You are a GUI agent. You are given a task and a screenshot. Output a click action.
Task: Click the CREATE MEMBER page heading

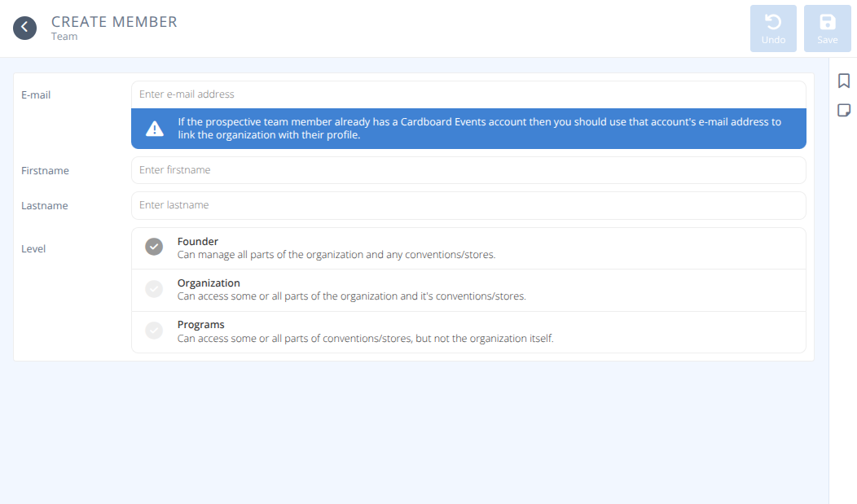pos(114,21)
